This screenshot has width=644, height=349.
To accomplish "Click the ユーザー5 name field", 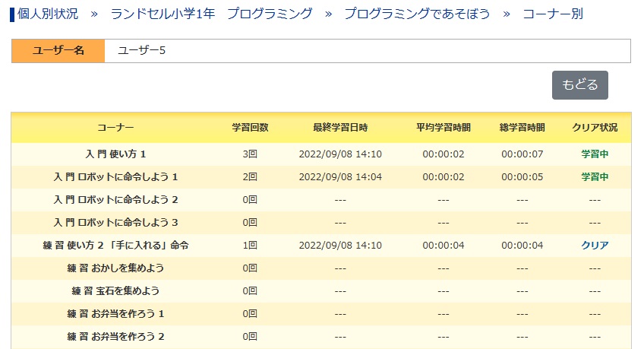I will coord(368,51).
